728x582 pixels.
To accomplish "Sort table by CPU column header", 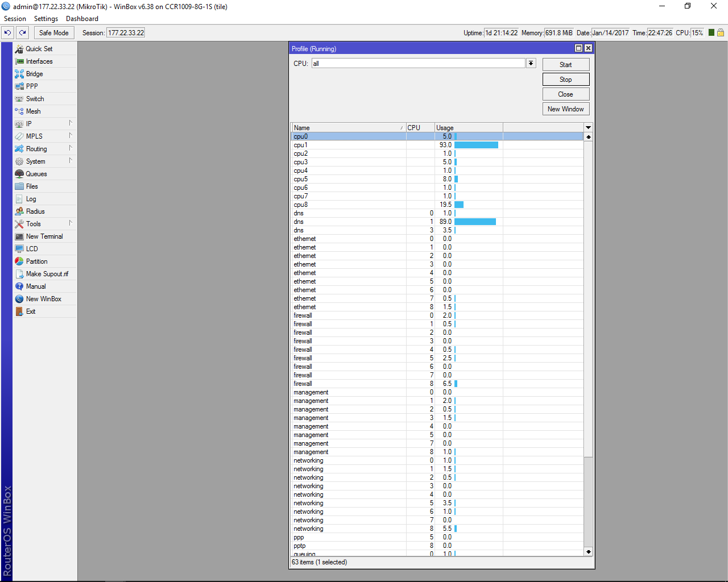I will pyautogui.click(x=420, y=128).
